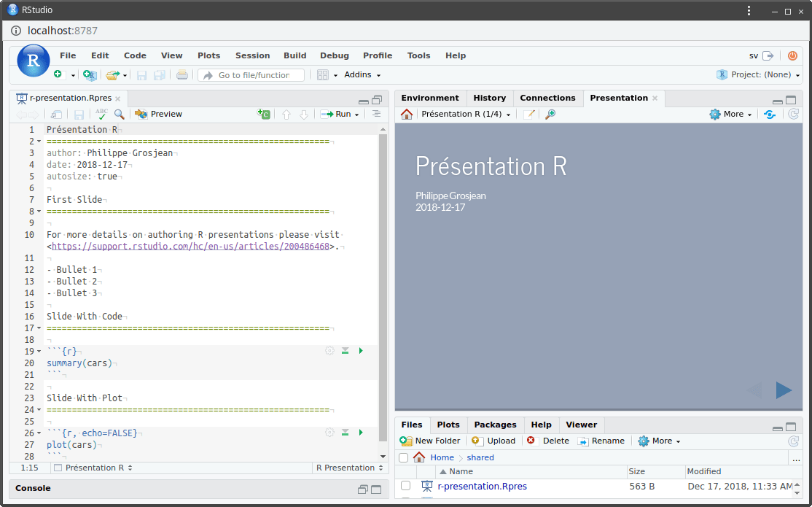This screenshot has width=812, height=507.
Task: Click the Go to previous section arrow
Action: 286,114
